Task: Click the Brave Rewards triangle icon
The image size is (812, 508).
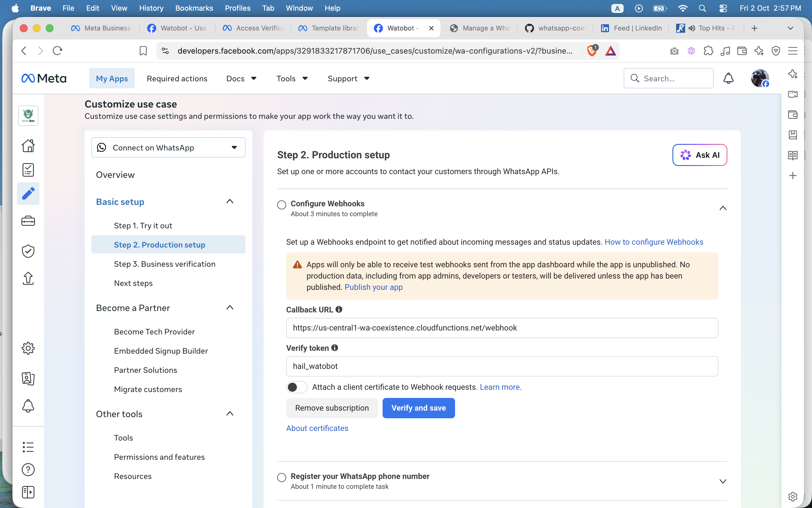Action: point(611,51)
